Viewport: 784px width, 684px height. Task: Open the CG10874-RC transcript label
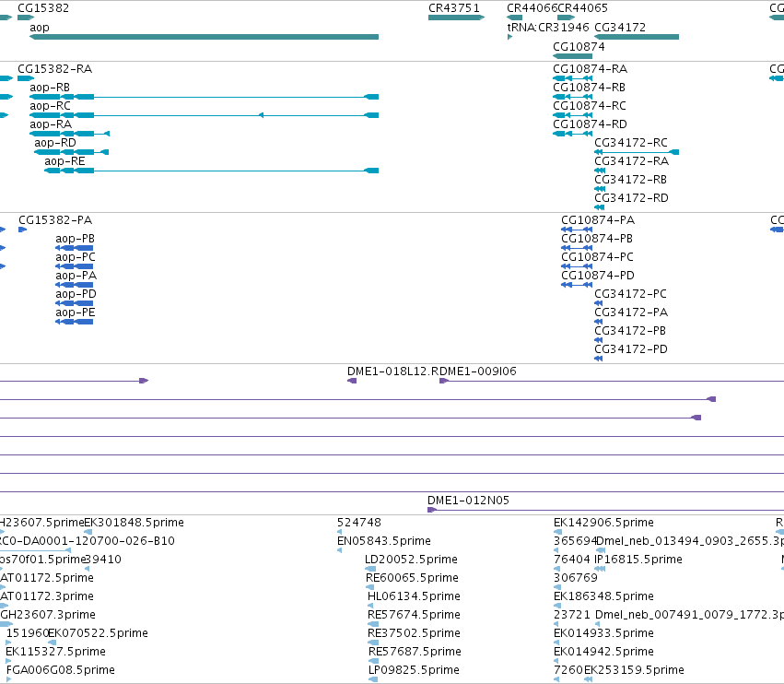pyautogui.click(x=590, y=106)
